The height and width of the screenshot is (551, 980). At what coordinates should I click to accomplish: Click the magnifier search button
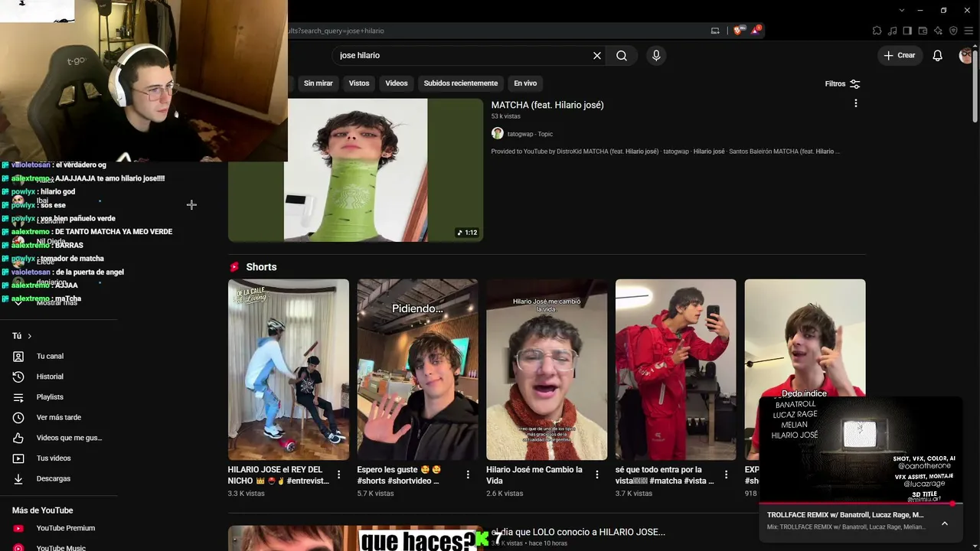pyautogui.click(x=622, y=56)
